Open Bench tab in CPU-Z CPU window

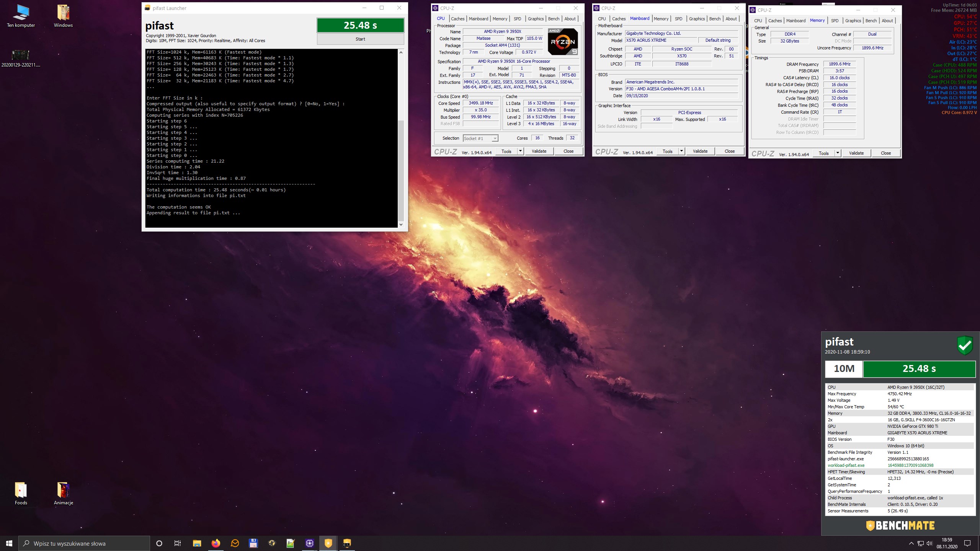tap(554, 19)
